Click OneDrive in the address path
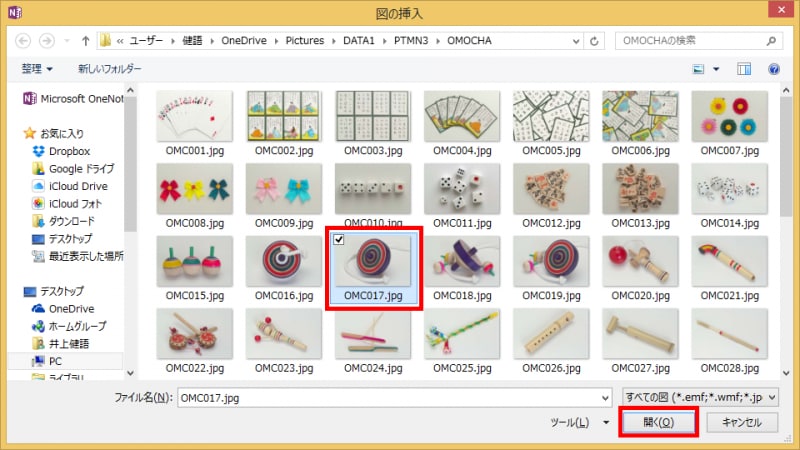800x450 pixels. pos(244,41)
